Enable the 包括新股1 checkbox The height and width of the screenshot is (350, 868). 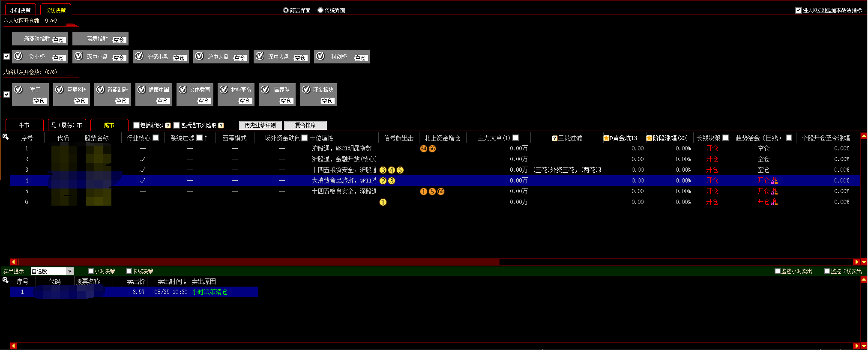(136, 125)
